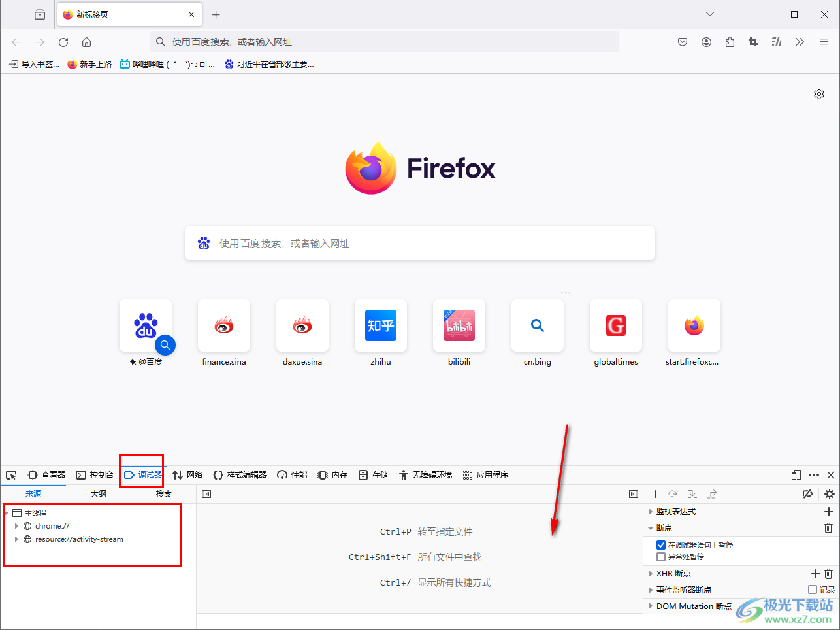Open the 样式编辑器 style editor tab
Image resolution: width=840 pixels, height=630 pixels.
point(240,475)
